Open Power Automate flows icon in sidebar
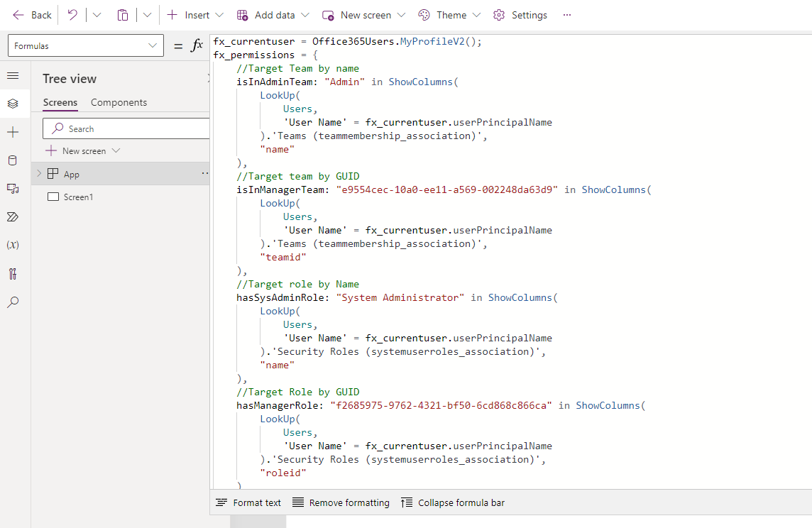This screenshot has width=812, height=528. coord(13,216)
